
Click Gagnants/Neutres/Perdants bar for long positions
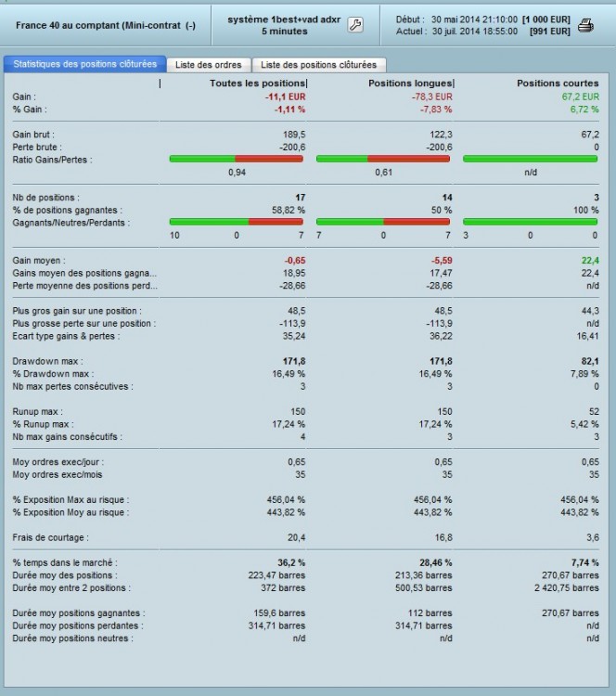click(383, 222)
